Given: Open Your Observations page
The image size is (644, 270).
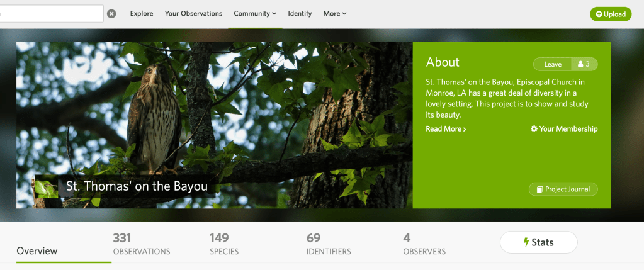Looking at the screenshot, I should tap(193, 14).
